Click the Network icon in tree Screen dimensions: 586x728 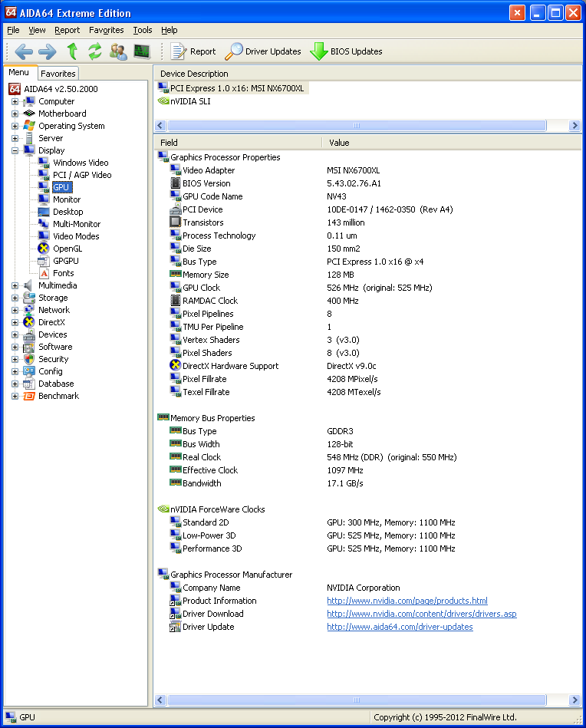coord(29,310)
